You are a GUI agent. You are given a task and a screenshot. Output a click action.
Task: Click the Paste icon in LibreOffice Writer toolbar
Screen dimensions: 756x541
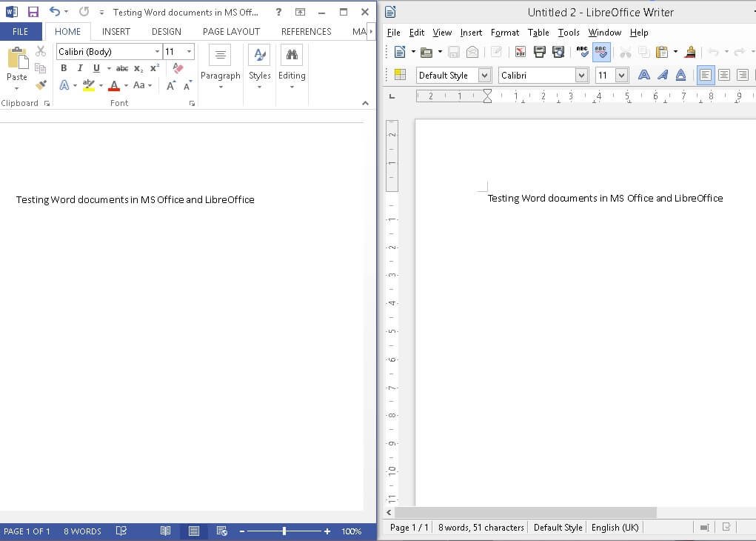click(x=662, y=52)
